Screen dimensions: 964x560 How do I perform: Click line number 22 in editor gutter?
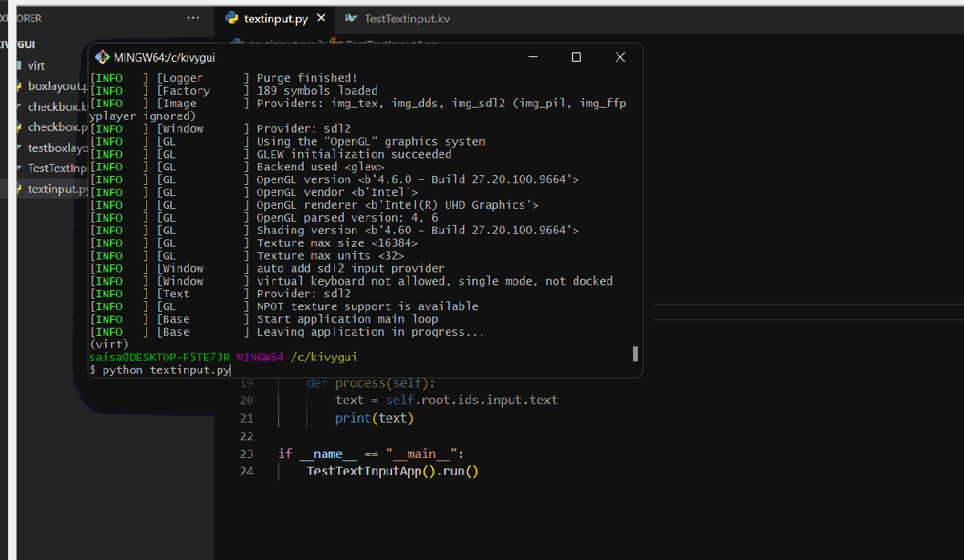pyautogui.click(x=246, y=436)
